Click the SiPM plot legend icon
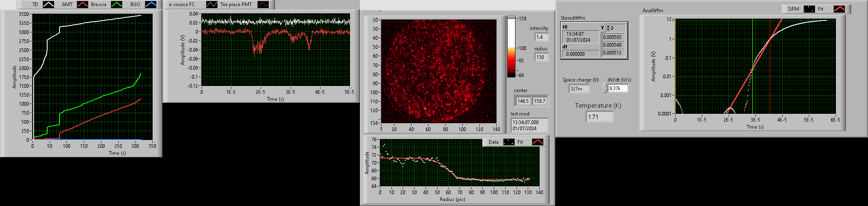 coord(809,9)
